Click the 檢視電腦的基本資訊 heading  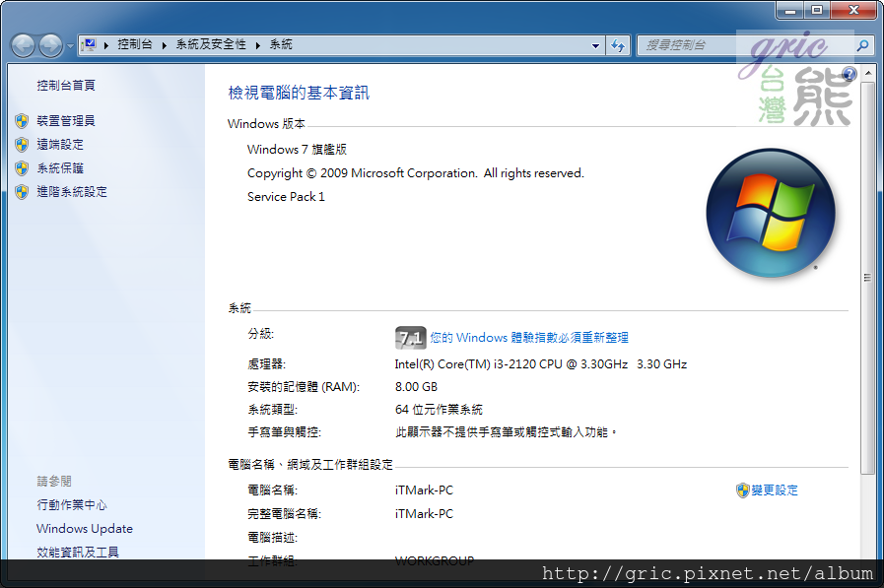pos(299,93)
